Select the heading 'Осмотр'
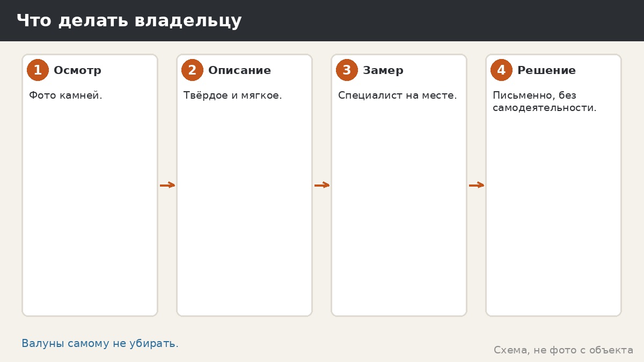644x362 pixels. [x=77, y=70]
